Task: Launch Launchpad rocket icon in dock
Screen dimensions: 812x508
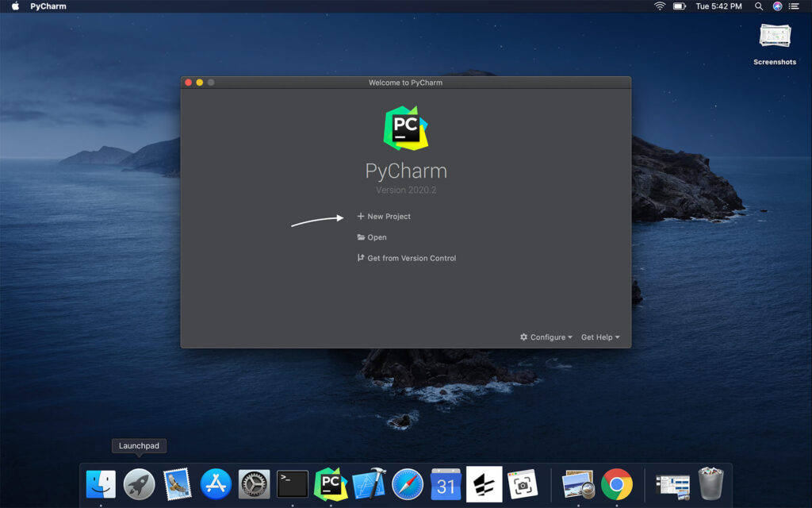Action: click(139, 485)
